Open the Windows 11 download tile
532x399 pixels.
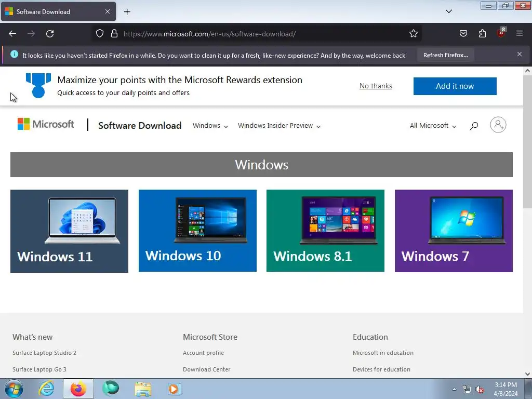(x=69, y=231)
